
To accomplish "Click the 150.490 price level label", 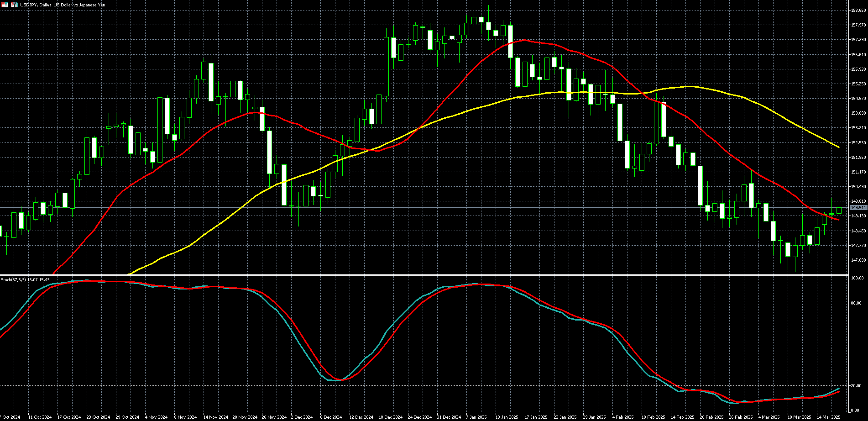I will pos(858,187).
